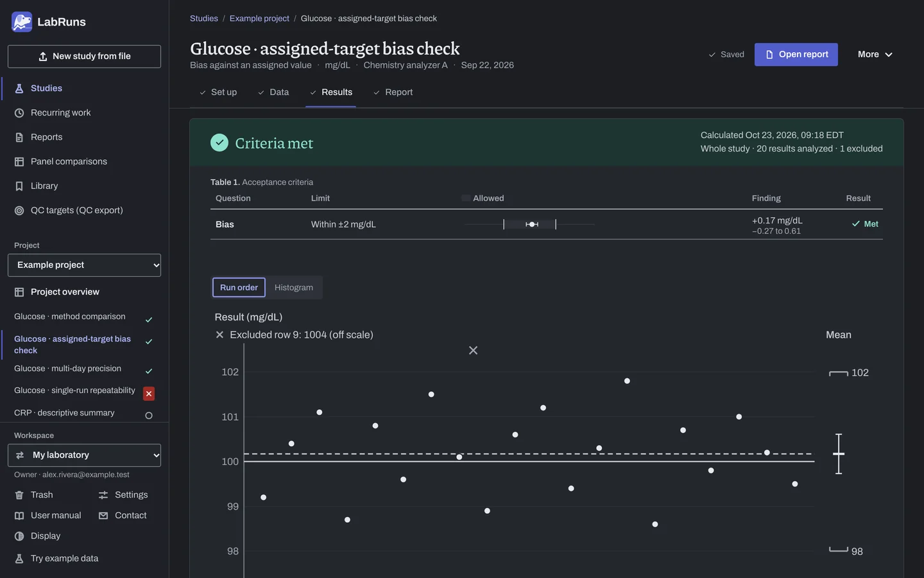Click the +0.17 mg/dL finding value
The width and height of the screenshot is (924, 578).
(x=777, y=221)
